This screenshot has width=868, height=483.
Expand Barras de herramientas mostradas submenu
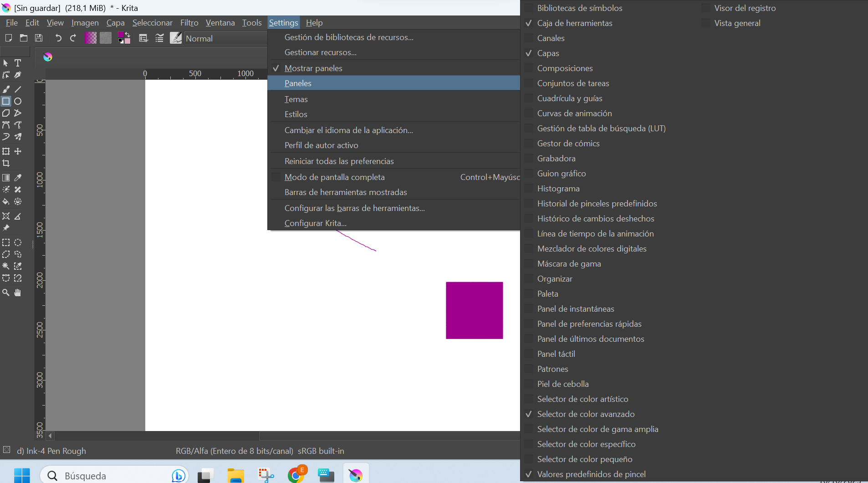[x=393, y=192]
